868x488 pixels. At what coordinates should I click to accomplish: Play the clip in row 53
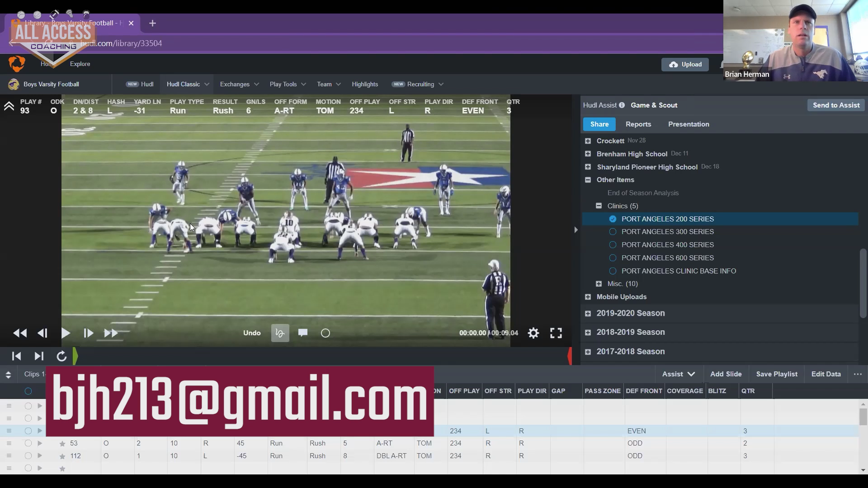coord(40,443)
